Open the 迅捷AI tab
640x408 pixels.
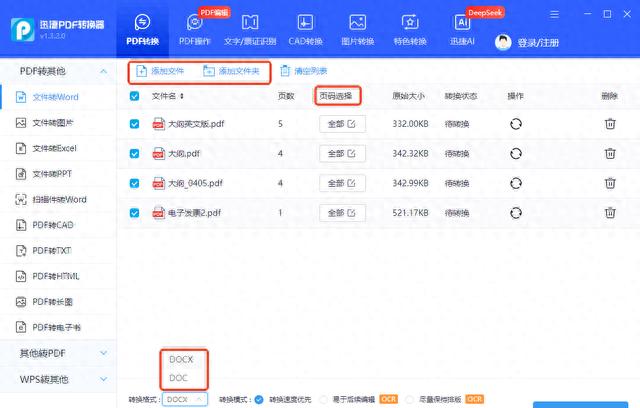(x=462, y=30)
